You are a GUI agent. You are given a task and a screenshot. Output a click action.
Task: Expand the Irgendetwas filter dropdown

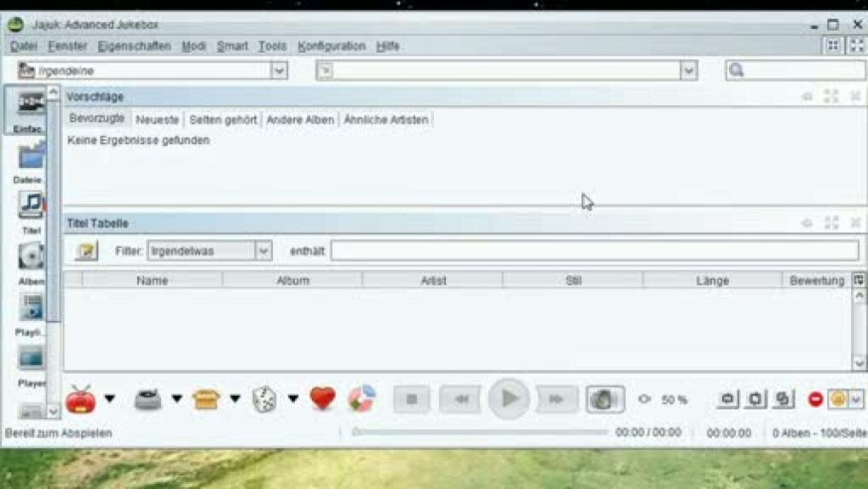coord(263,251)
